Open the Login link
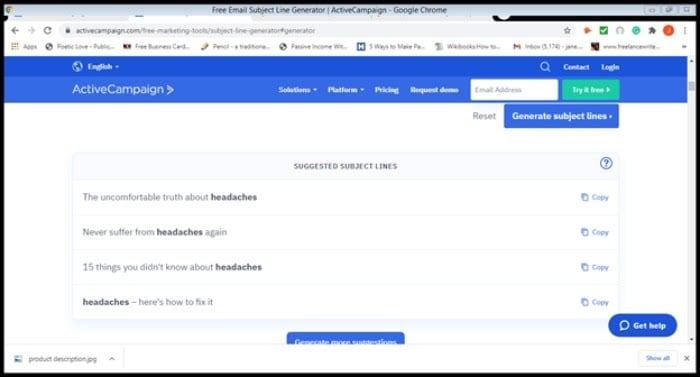This screenshot has height=377, width=700. [x=610, y=67]
